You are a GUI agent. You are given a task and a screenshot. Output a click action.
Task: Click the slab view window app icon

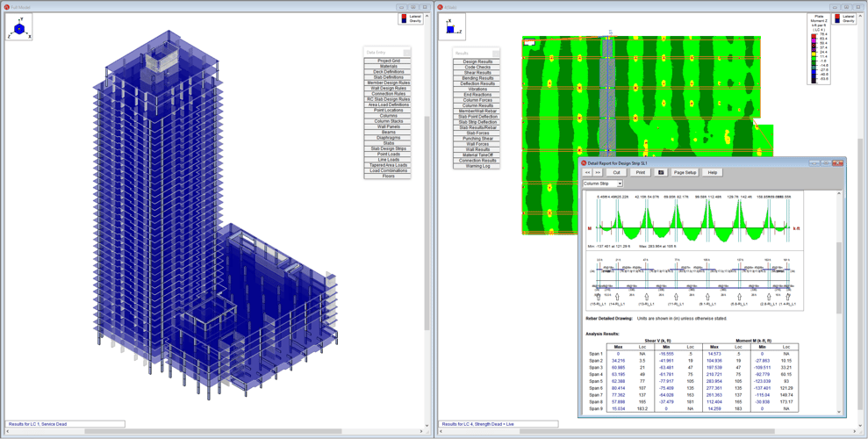(440, 7)
